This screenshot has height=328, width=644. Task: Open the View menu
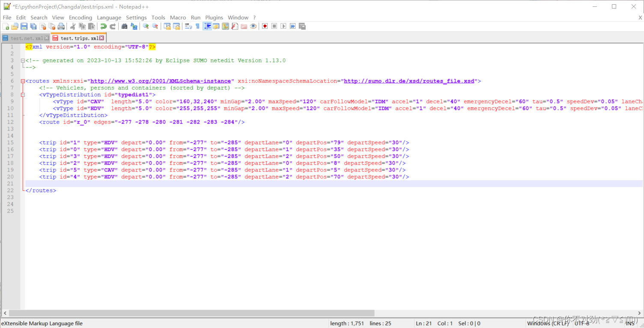(x=58, y=18)
